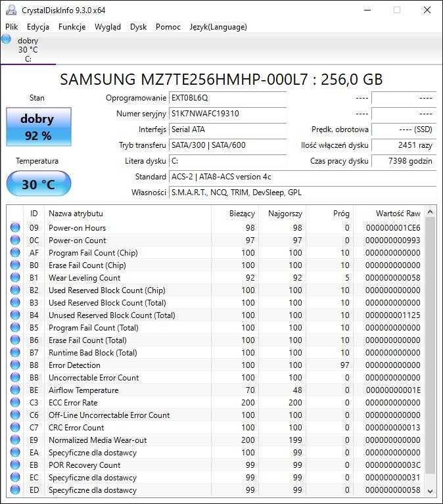The image size is (443, 504).
Task: Click the Standard field ACS-2 | ATA8-ACS
Action: tap(302, 177)
